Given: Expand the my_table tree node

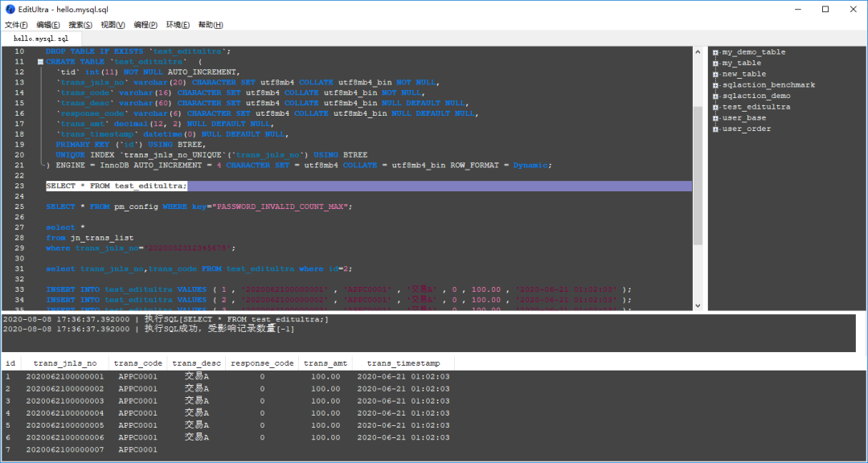Looking at the screenshot, I should tap(715, 64).
